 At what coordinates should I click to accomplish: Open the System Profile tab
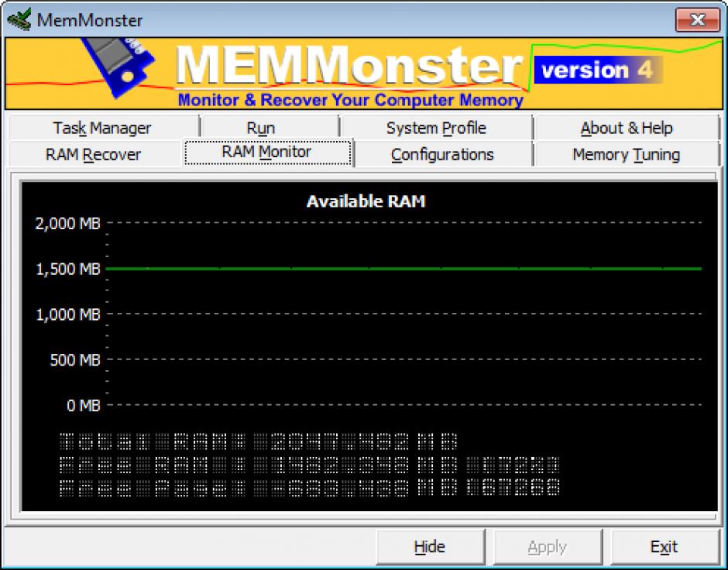tap(436, 128)
